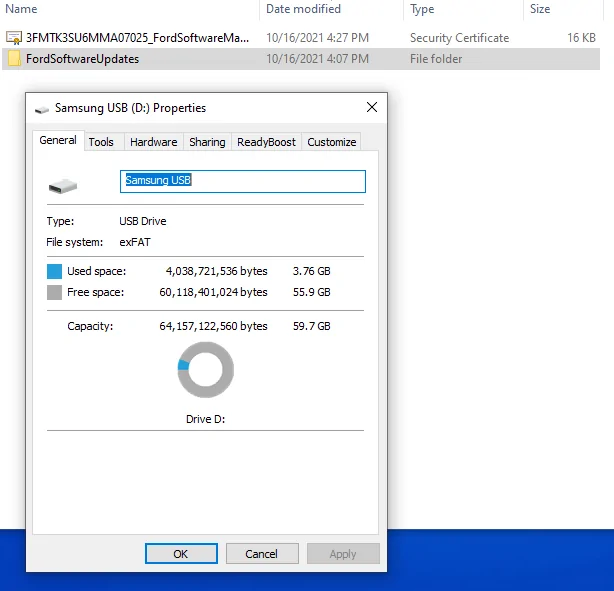
Task: Click the USB Drive type value
Action: tap(143, 221)
